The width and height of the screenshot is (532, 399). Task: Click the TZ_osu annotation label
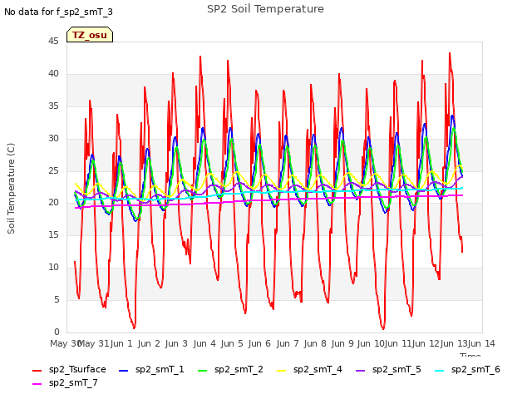click(90, 35)
